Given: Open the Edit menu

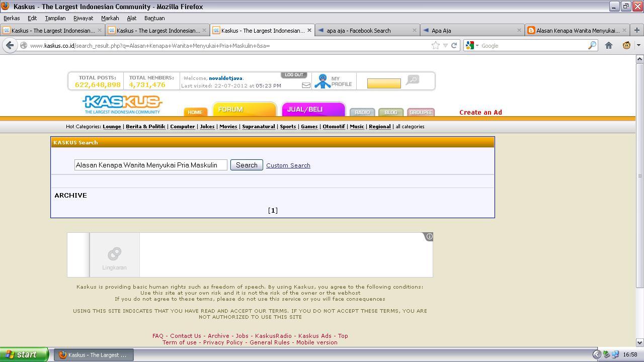Looking at the screenshot, I should pyautogui.click(x=32, y=18).
